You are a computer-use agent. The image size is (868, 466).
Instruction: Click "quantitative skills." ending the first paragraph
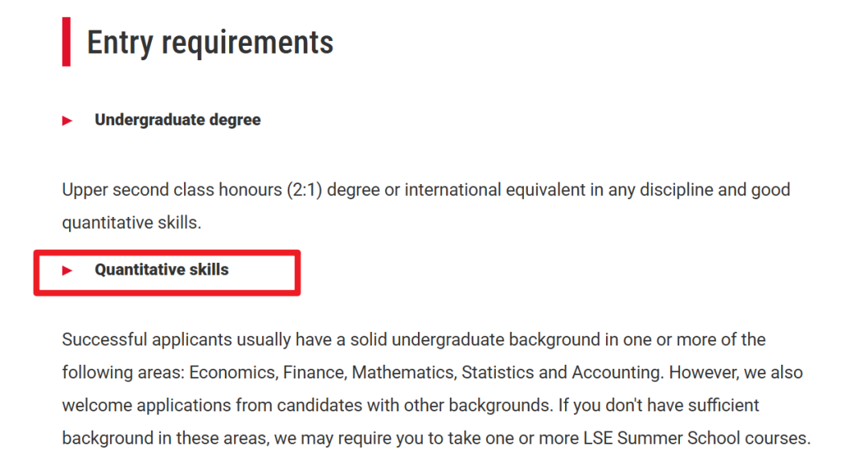click(132, 223)
